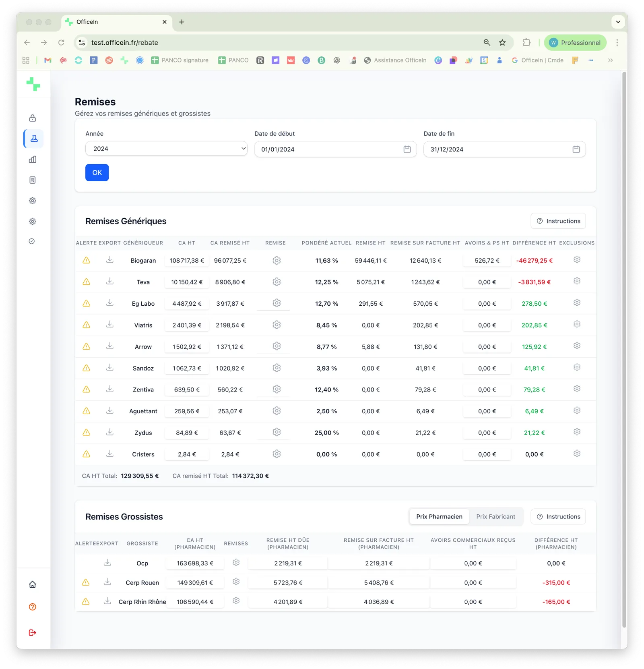Go to home via sidebar house icon
644x669 pixels.
tap(33, 584)
